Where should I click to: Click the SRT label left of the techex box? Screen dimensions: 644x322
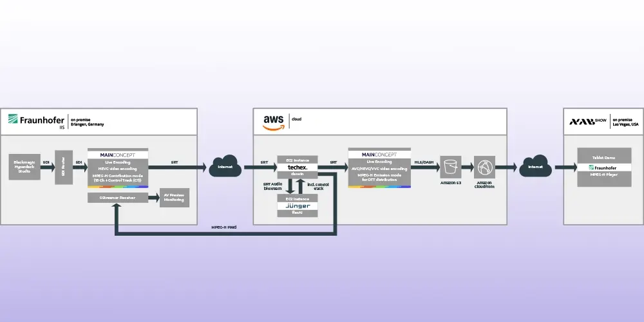[264, 163]
